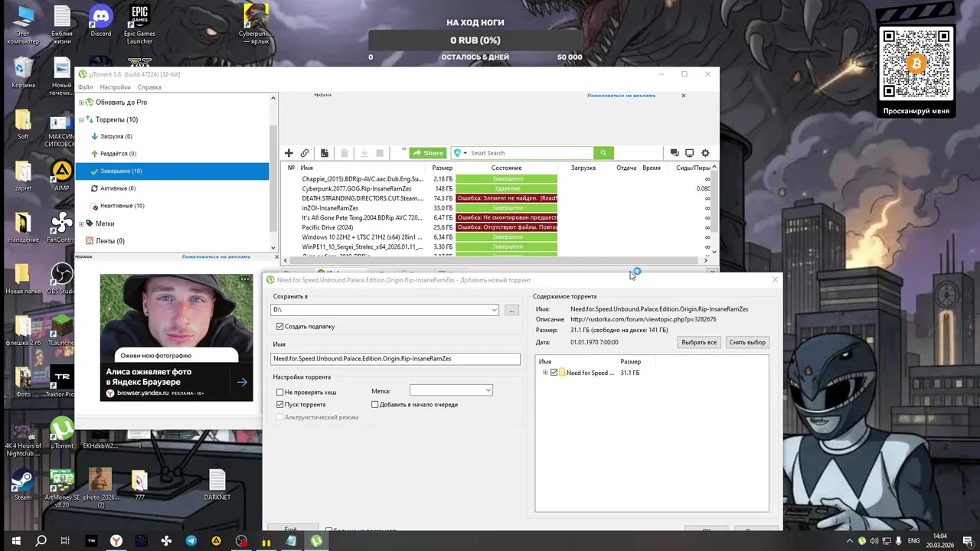Open the save location D:\ dropdown
The height and width of the screenshot is (551, 980).
point(495,310)
